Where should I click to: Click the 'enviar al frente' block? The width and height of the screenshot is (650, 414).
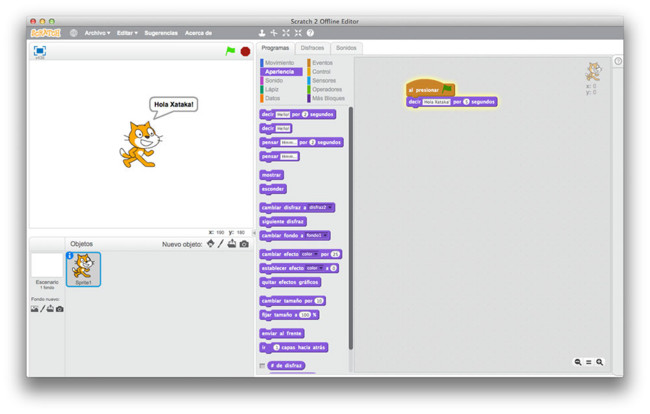pos(282,333)
